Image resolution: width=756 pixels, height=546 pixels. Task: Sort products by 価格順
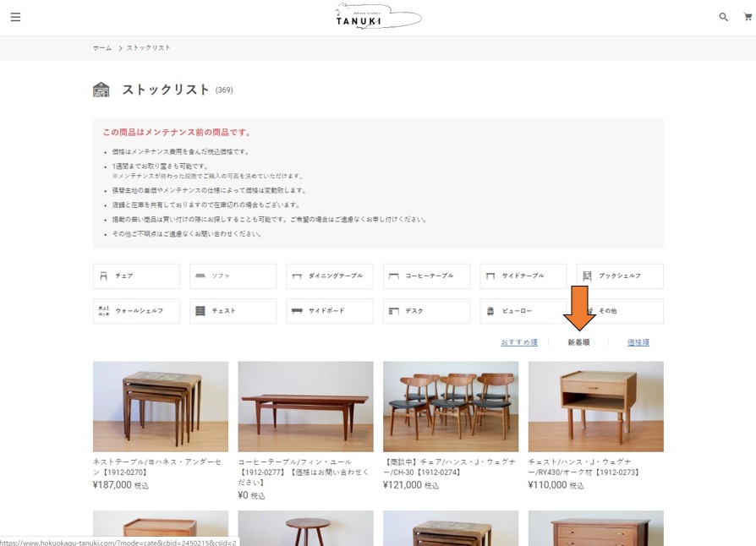click(x=638, y=342)
